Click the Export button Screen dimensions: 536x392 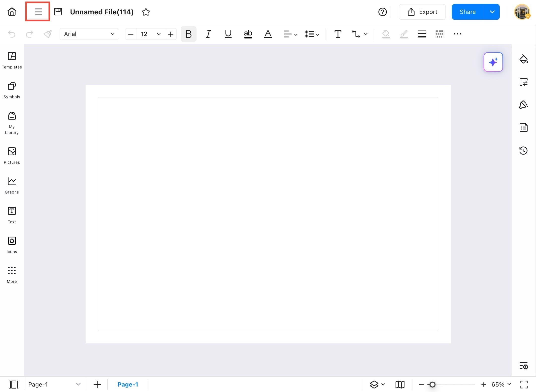point(422,12)
